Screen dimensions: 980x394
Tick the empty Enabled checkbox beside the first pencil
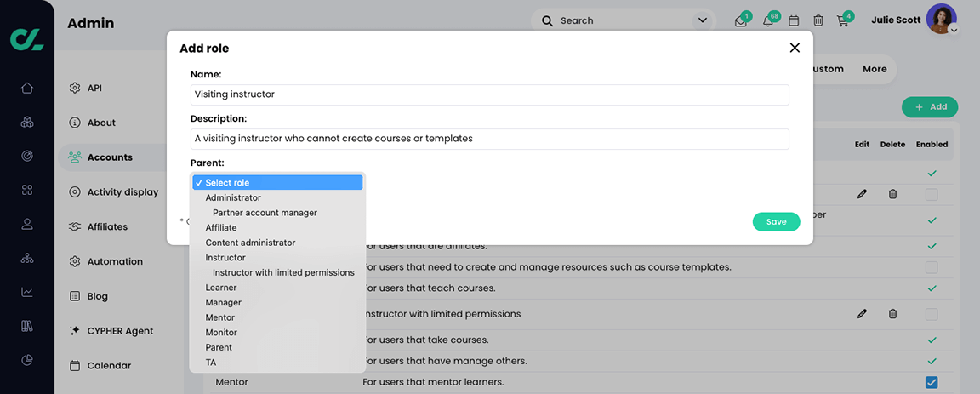point(932,195)
